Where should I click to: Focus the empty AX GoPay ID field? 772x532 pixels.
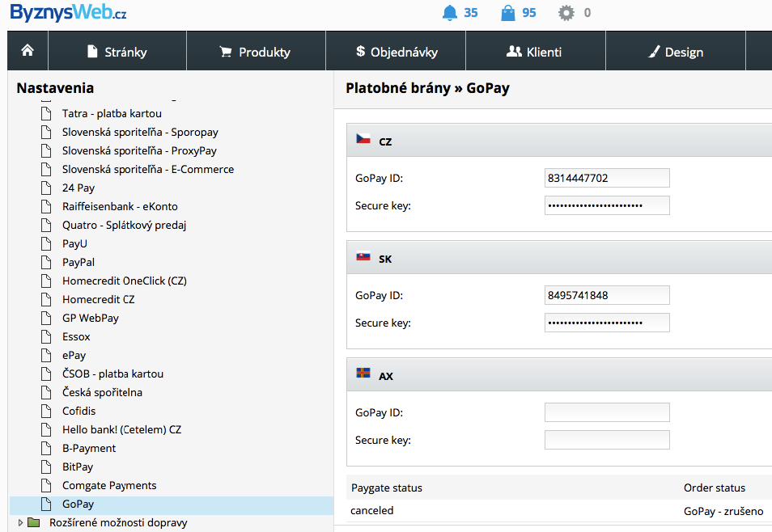pyautogui.click(x=607, y=412)
